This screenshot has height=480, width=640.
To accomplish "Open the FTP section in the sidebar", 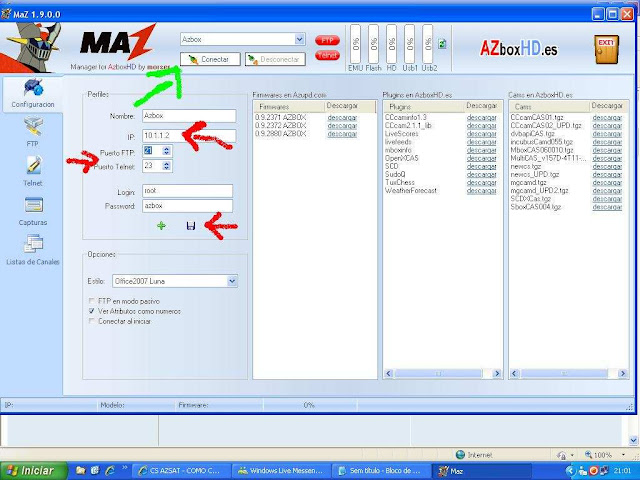I will (x=33, y=131).
